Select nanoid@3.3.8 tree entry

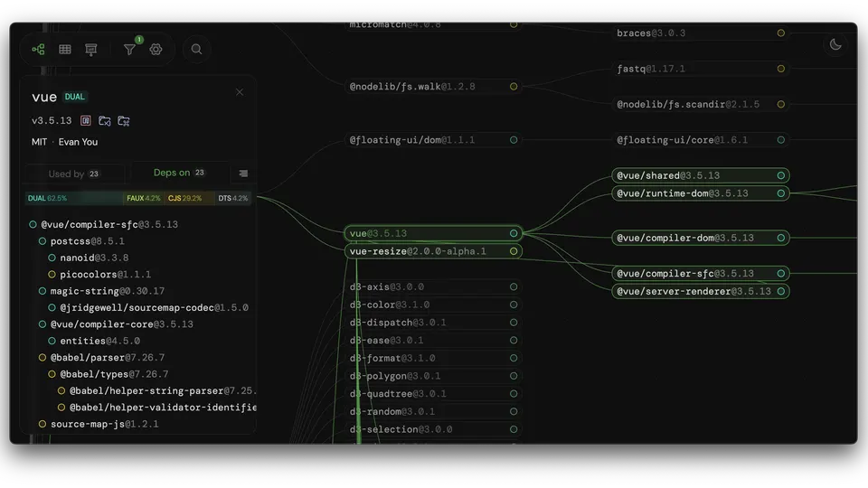tap(94, 258)
